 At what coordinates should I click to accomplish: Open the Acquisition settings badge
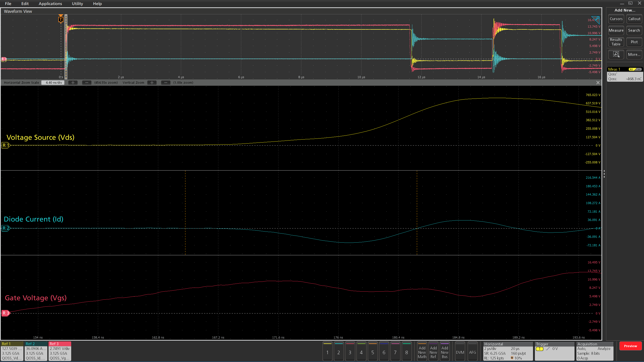[595, 351]
